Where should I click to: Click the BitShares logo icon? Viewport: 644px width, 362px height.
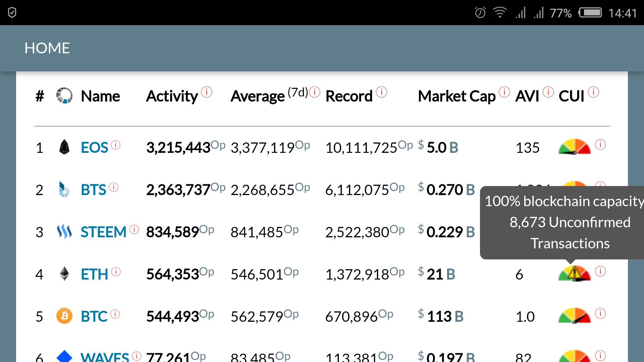click(x=64, y=189)
